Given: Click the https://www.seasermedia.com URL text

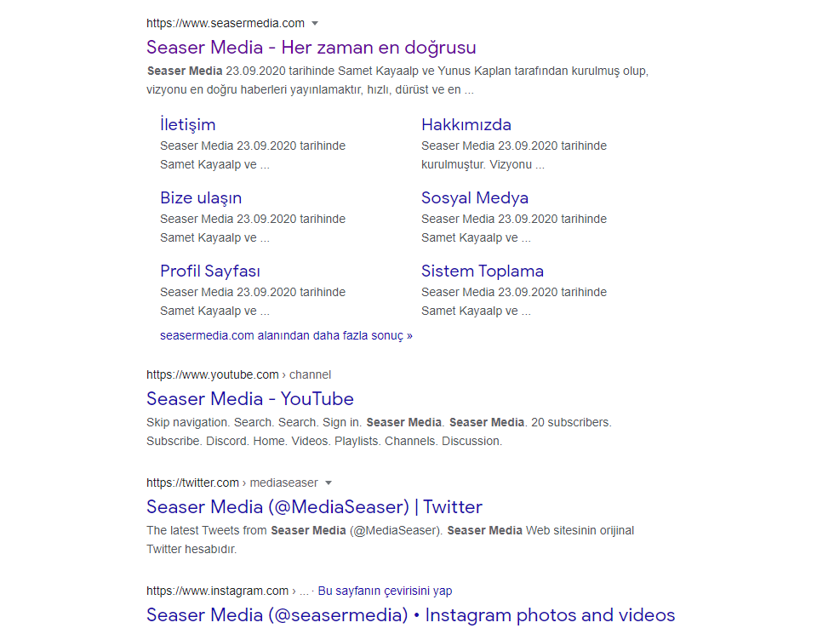Looking at the screenshot, I should pyautogui.click(x=226, y=24).
